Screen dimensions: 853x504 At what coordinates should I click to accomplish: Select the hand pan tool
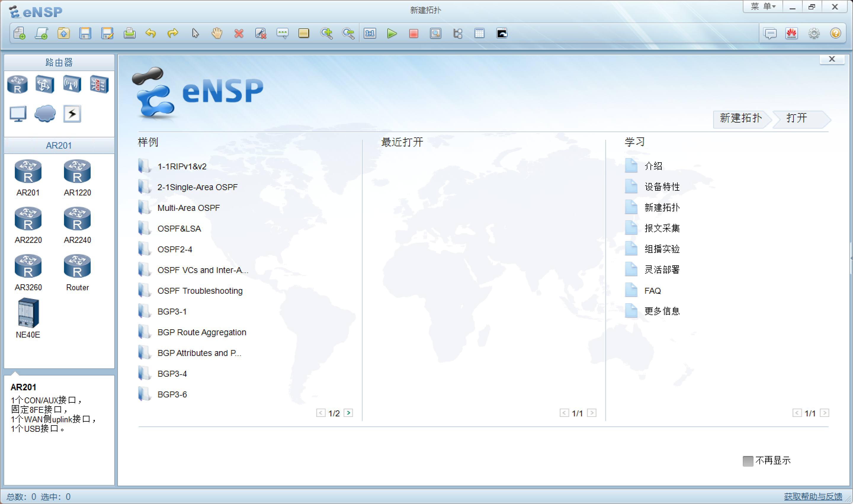click(217, 33)
